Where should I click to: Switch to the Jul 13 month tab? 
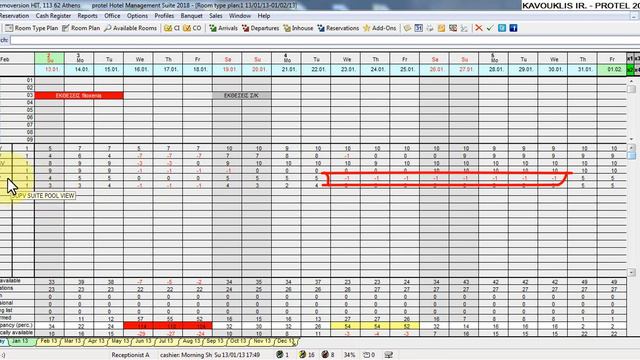coord(167,341)
